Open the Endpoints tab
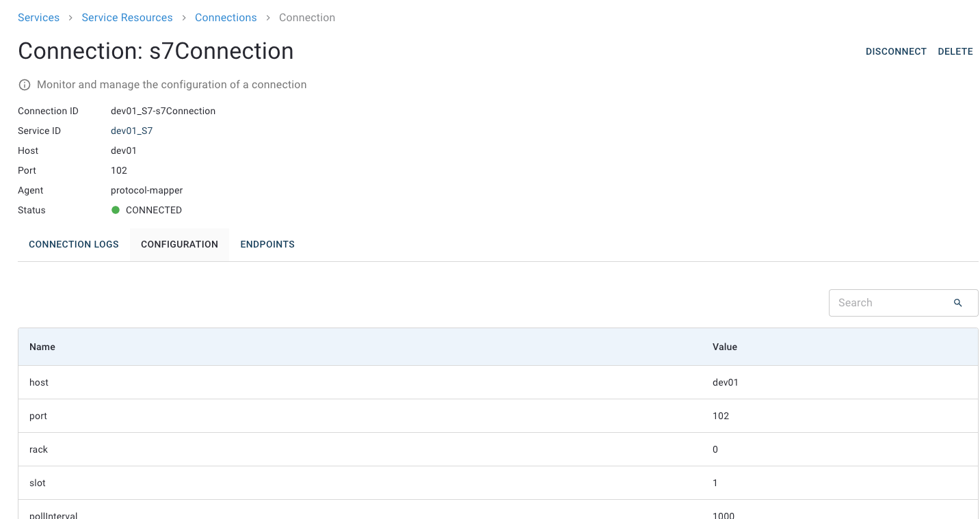Screen dimensions: 980x519 267,244
